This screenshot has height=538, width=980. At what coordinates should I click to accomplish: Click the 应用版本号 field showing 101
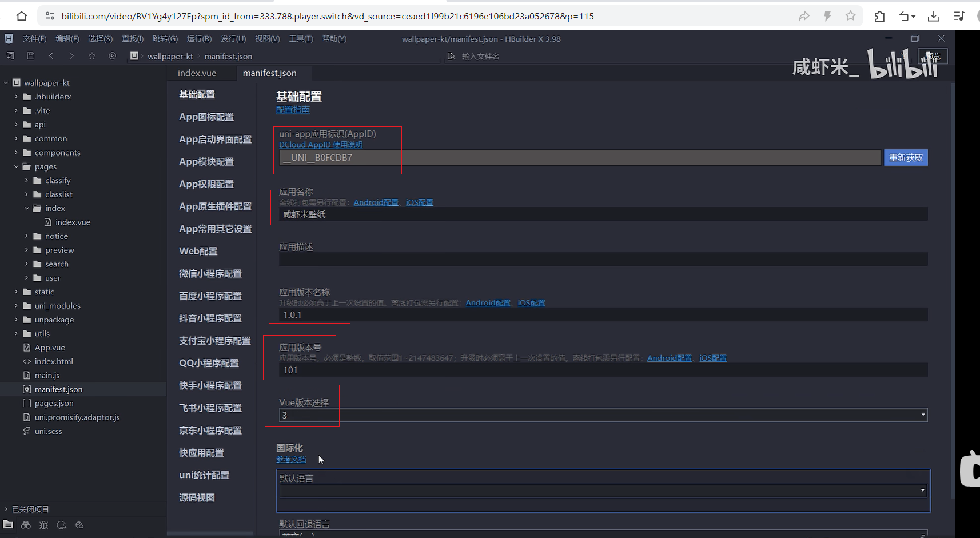tap(603, 370)
